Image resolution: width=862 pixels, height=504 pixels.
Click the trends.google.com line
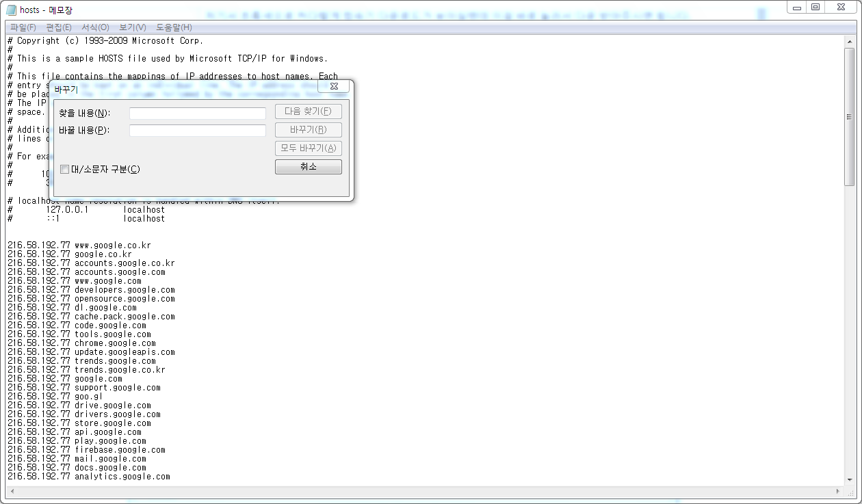tap(81, 360)
